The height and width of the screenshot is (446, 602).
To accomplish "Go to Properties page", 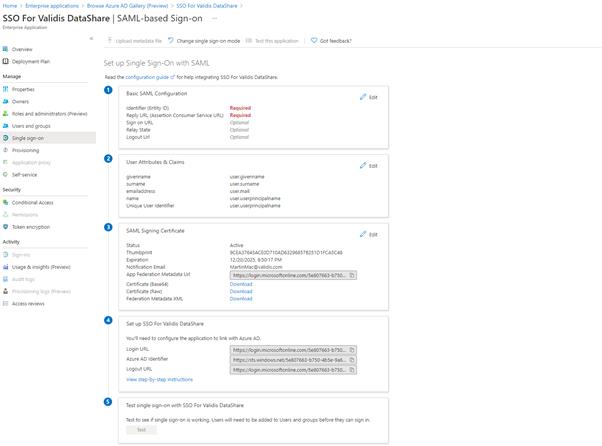I will 23,89.
